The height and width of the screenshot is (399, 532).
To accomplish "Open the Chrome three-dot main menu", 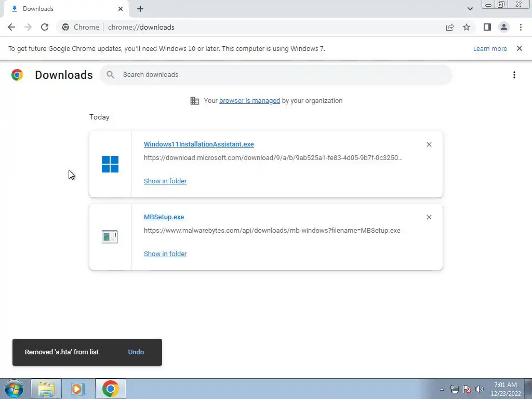I will coord(521,27).
